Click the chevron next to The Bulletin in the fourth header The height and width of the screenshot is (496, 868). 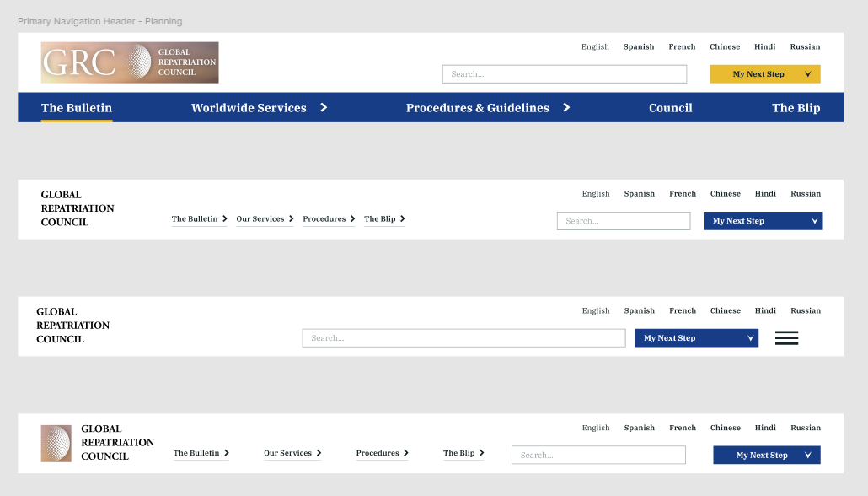227,453
